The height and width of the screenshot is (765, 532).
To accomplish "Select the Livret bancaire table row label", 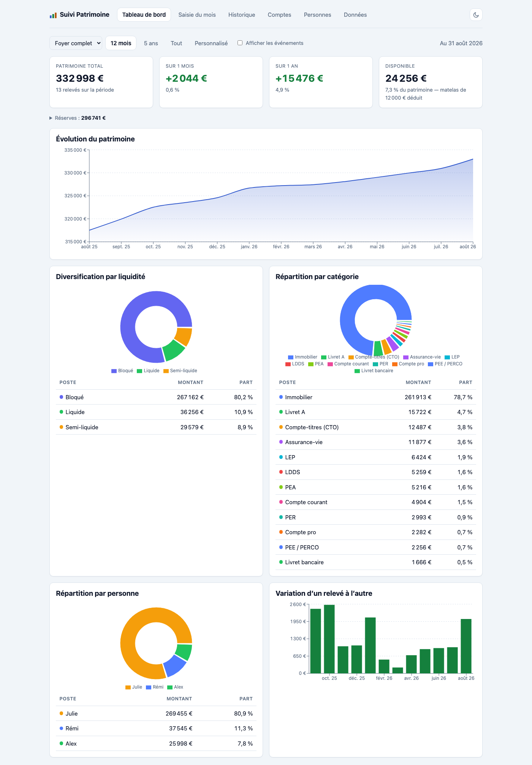I will coord(304,562).
